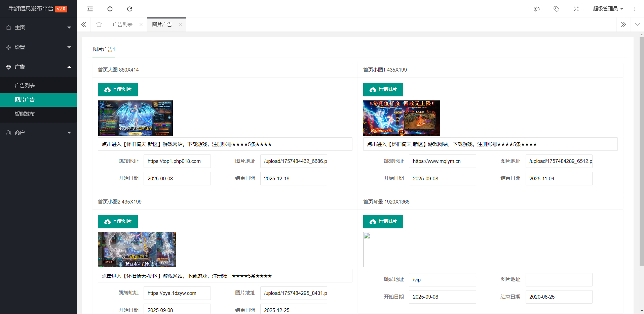Select the 图片广告1 content tab
The image size is (644, 314).
104,49
